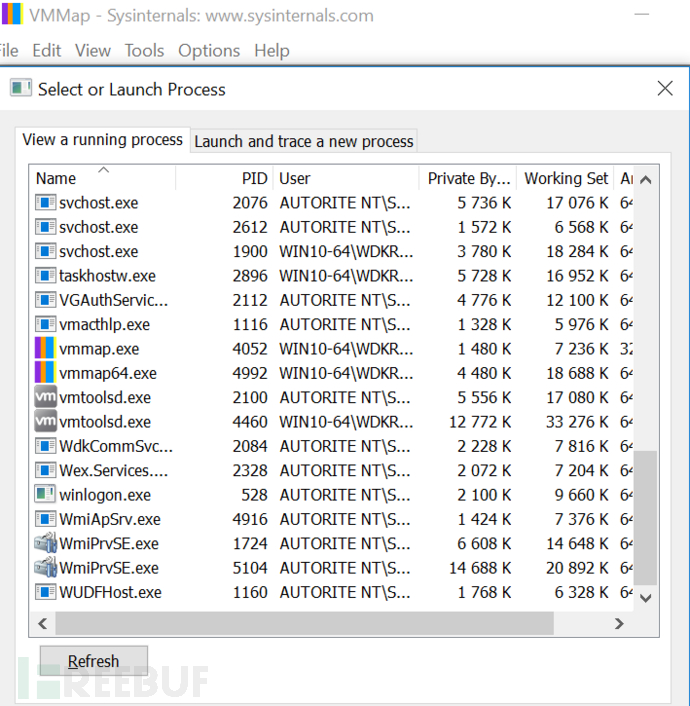Screen dimensions: 690x706
Task: Select the WmiApSrv.exe process name
Action: pos(110,519)
